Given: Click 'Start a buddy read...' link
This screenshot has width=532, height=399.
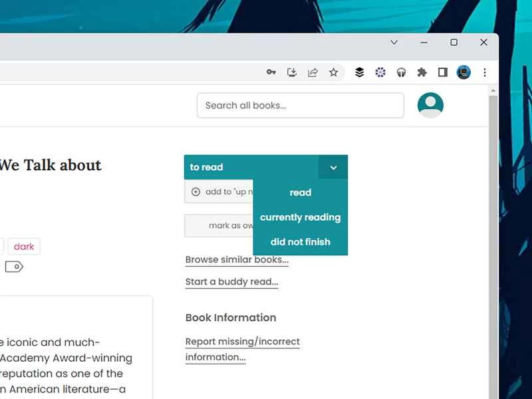Looking at the screenshot, I should (x=231, y=281).
